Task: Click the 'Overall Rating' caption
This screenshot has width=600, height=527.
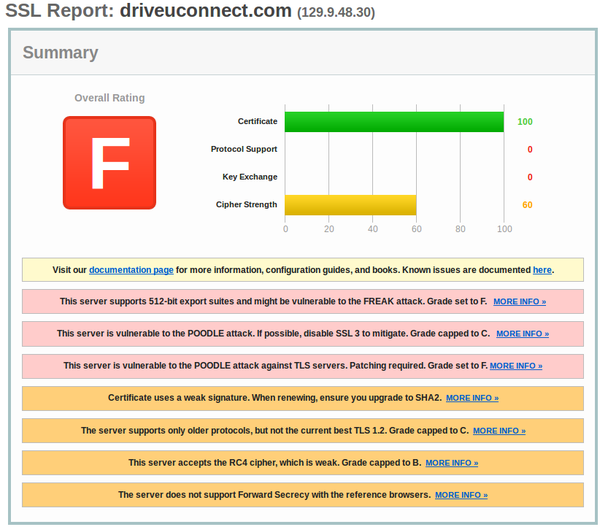Action: pos(109,98)
